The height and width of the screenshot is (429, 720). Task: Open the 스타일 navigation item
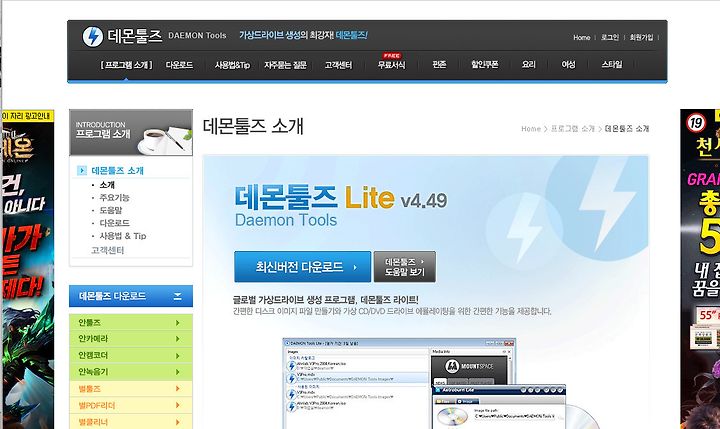[612, 64]
